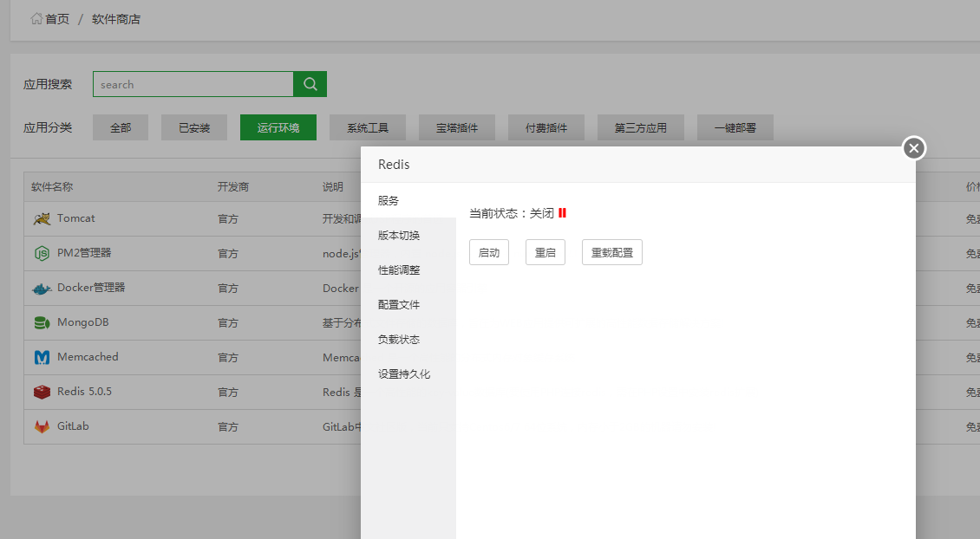The image size is (980, 539).
Task: Select the 宝塔插件 category
Action: pos(457,127)
